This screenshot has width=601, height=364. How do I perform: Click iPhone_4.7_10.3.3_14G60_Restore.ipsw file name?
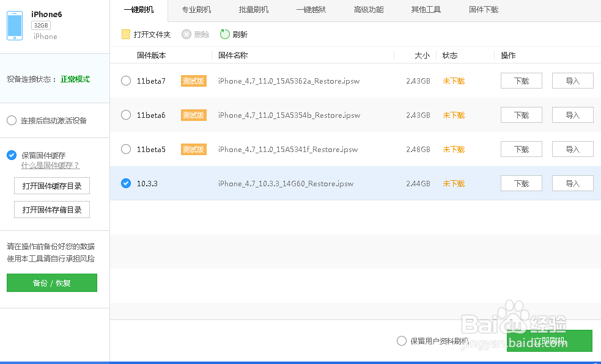click(x=286, y=184)
